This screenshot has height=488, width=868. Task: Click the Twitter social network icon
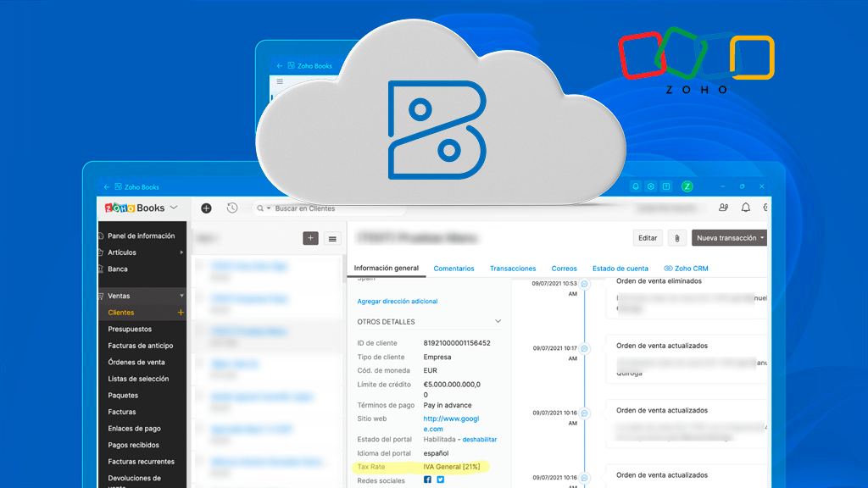[x=441, y=480]
